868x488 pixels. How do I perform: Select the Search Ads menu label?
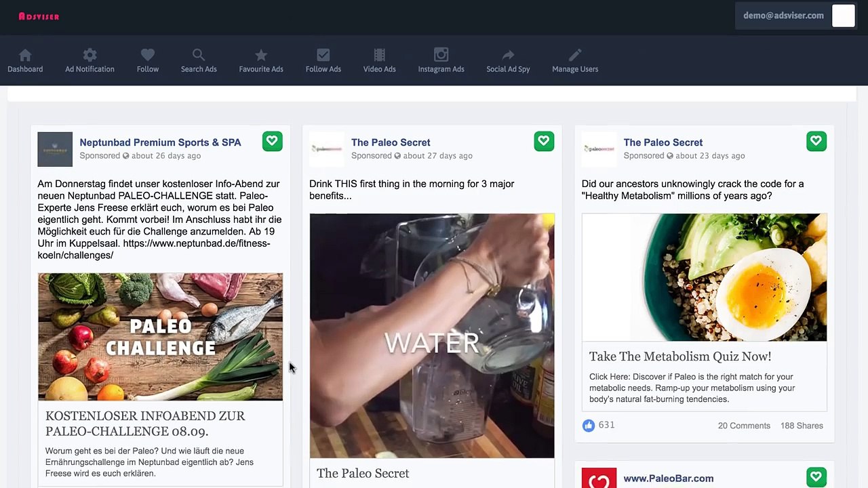pyautogui.click(x=199, y=69)
